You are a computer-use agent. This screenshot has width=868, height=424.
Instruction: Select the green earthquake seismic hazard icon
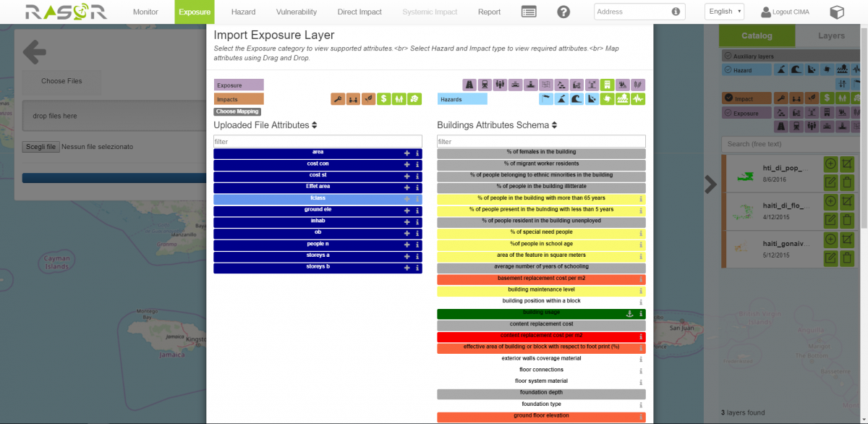pos(638,99)
